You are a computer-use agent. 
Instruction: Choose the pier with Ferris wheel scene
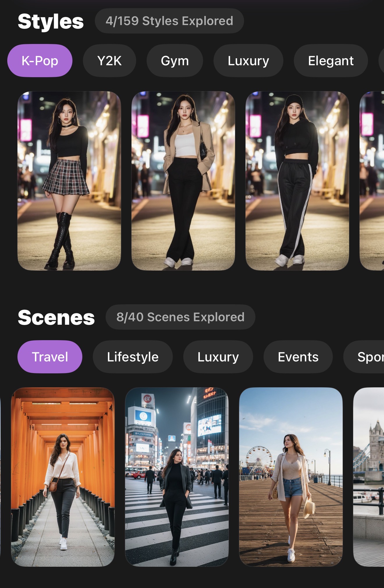[x=291, y=477]
